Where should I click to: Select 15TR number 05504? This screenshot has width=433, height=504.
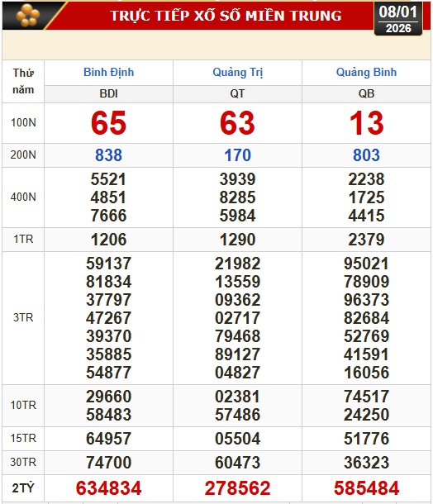(x=237, y=439)
